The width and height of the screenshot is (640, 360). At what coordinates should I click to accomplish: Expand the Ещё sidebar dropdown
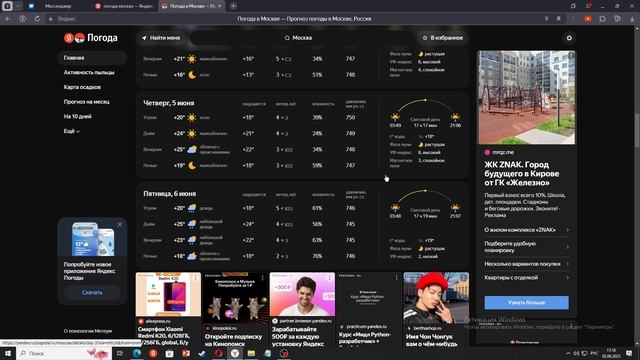[x=72, y=131]
